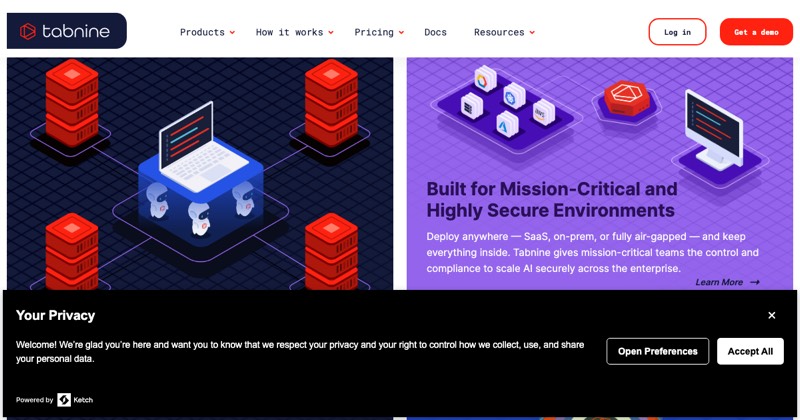Screen dimensions: 800x420
Task: Close the Your Privacy banner
Action: point(771,315)
